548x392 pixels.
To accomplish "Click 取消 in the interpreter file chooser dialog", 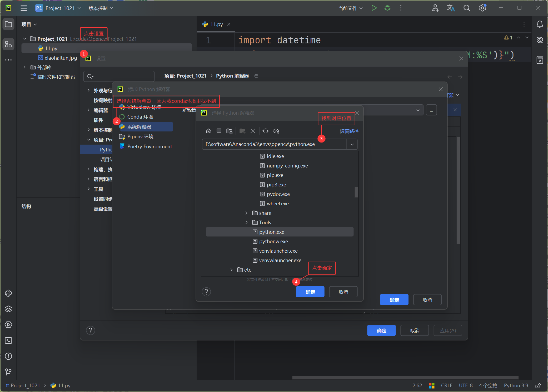I will click(343, 292).
